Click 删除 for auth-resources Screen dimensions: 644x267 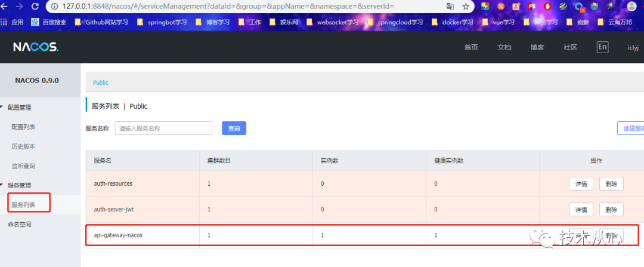[x=611, y=183]
